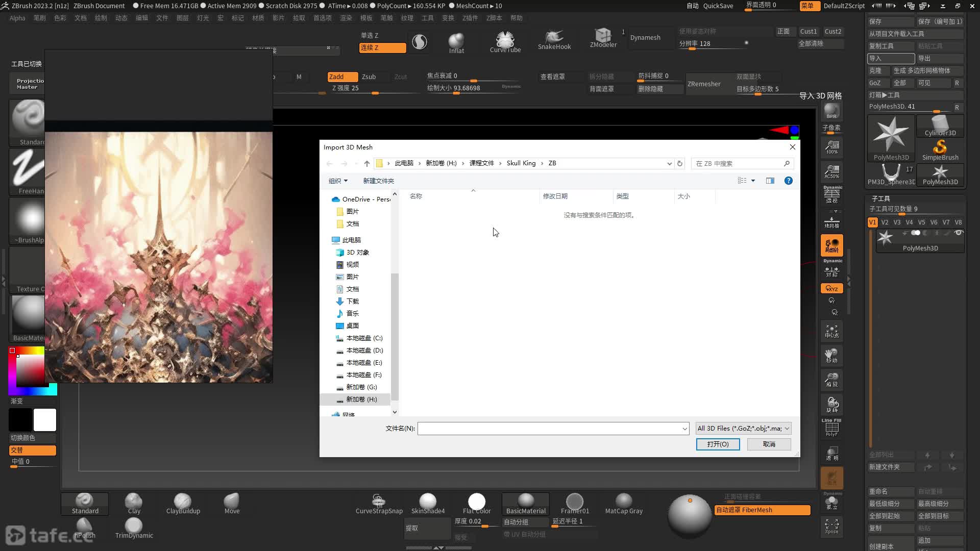Viewport: 980px width, 551px height.
Task: Open the view options dropdown arrow
Action: click(753, 181)
